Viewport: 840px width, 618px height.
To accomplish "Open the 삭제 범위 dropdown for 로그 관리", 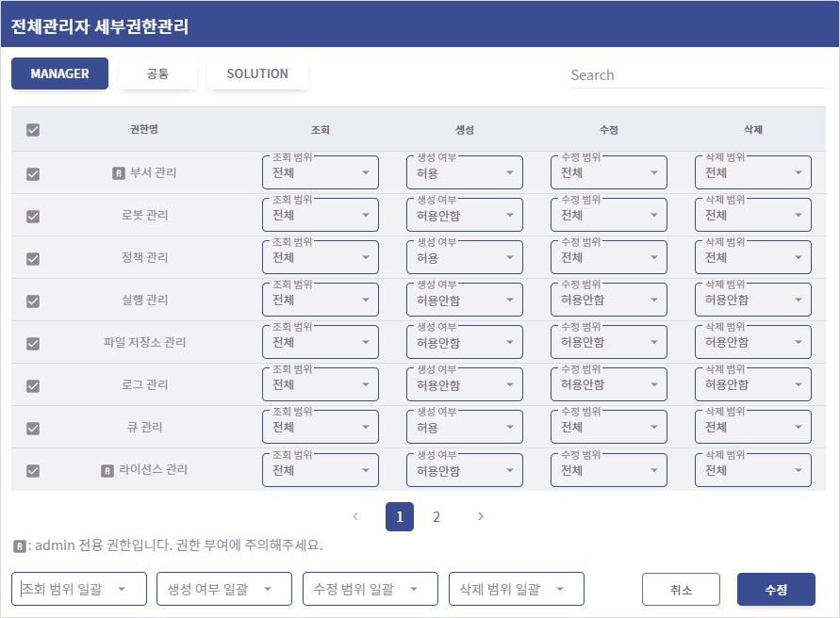I will click(x=752, y=384).
